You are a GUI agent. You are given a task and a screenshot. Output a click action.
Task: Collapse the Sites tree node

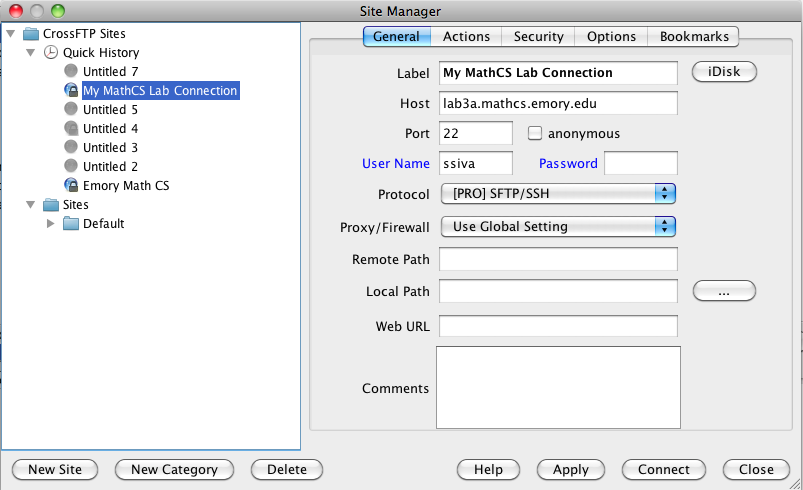point(31,205)
